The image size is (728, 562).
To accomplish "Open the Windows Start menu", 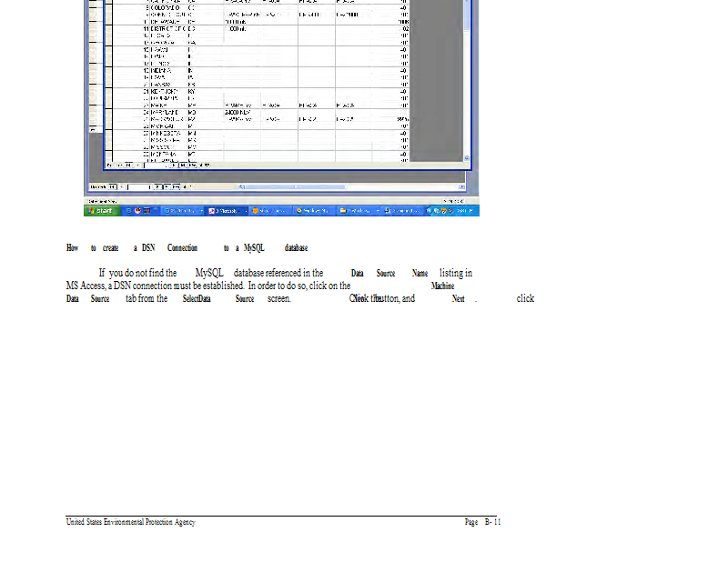I will (101, 210).
